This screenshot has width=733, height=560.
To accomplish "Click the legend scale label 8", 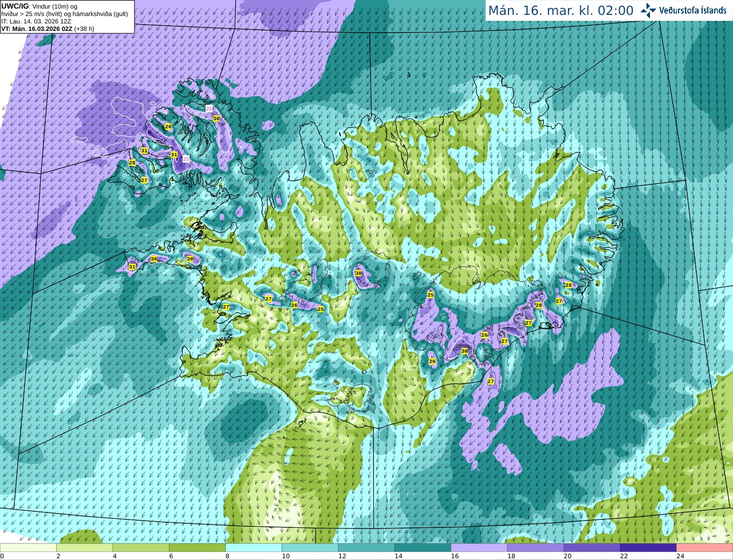I will tap(227, 556).
